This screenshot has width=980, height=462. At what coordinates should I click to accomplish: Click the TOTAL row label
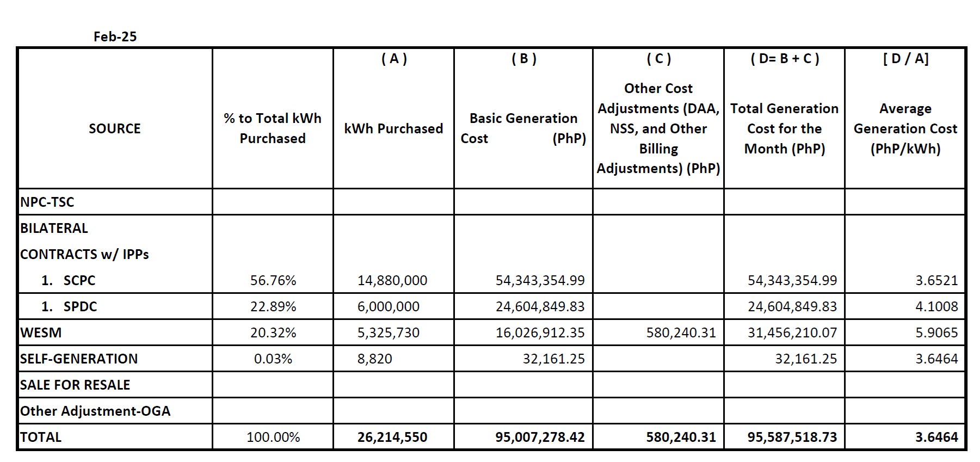(41, 437)
